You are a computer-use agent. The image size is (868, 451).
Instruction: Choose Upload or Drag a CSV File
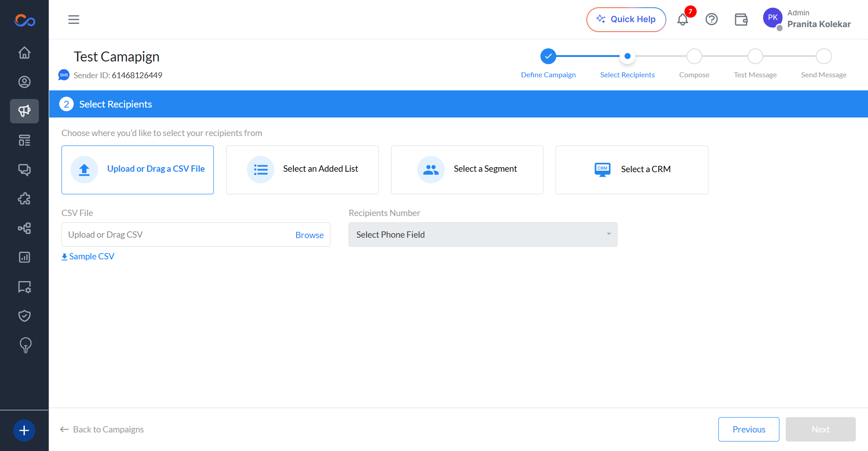137,170
